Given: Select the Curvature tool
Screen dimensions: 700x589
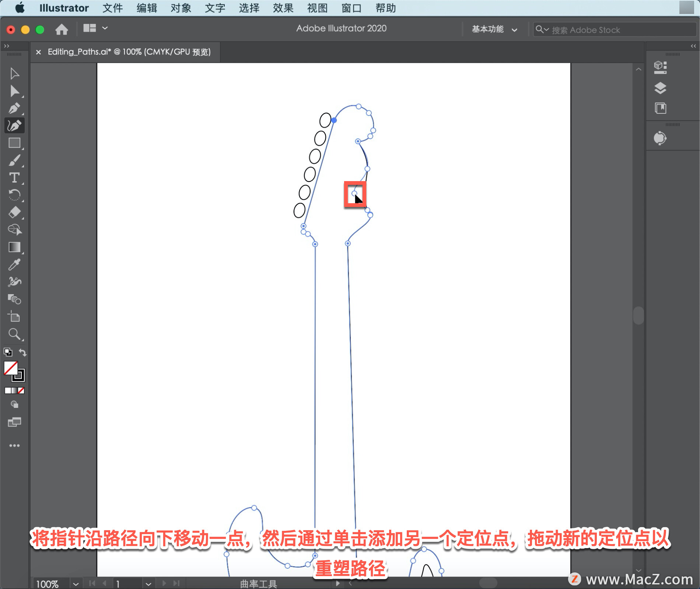Looking at the screenshot, I should 14,126.
